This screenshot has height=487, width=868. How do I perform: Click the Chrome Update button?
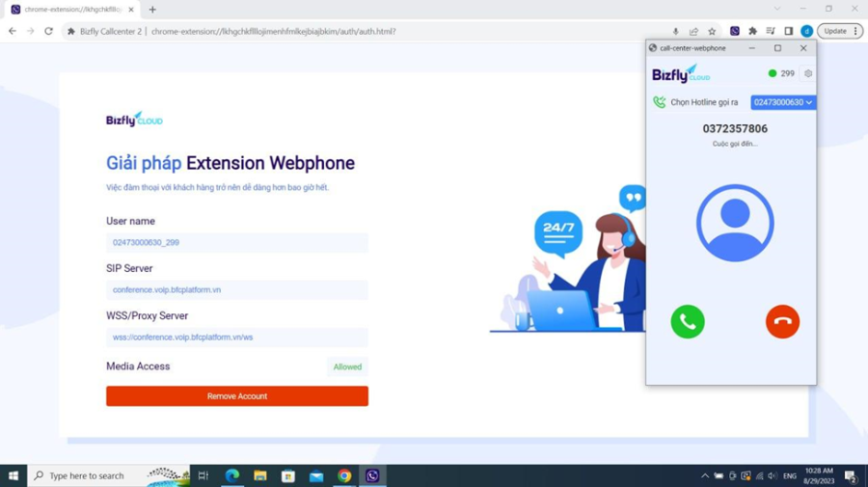(840, 32)
